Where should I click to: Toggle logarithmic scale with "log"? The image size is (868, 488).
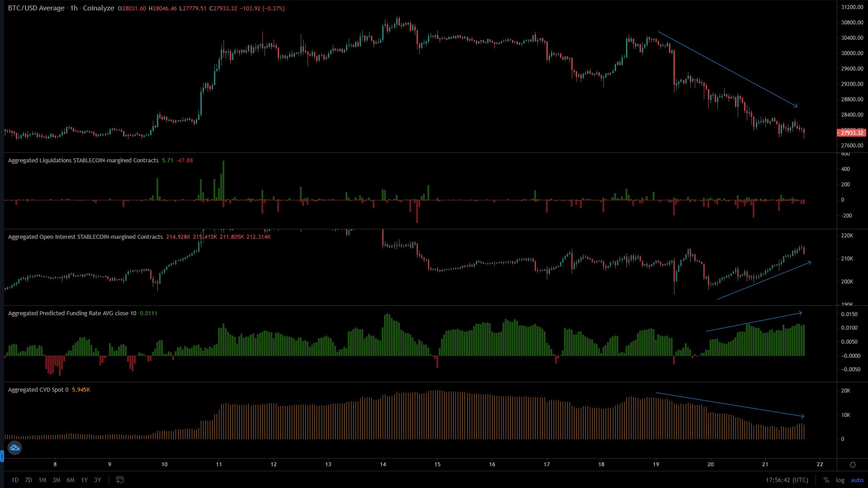(x=840, y=480)
